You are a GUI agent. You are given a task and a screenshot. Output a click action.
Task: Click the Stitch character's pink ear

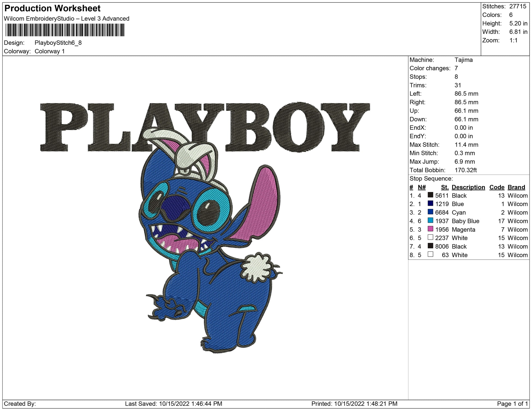pyautogui.click(x=264, y=202)
